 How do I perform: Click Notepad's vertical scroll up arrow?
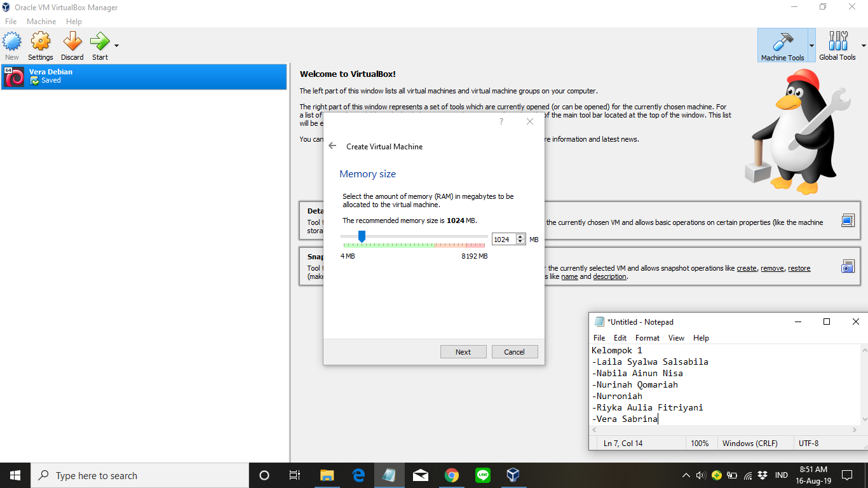[x=864, y=350]
